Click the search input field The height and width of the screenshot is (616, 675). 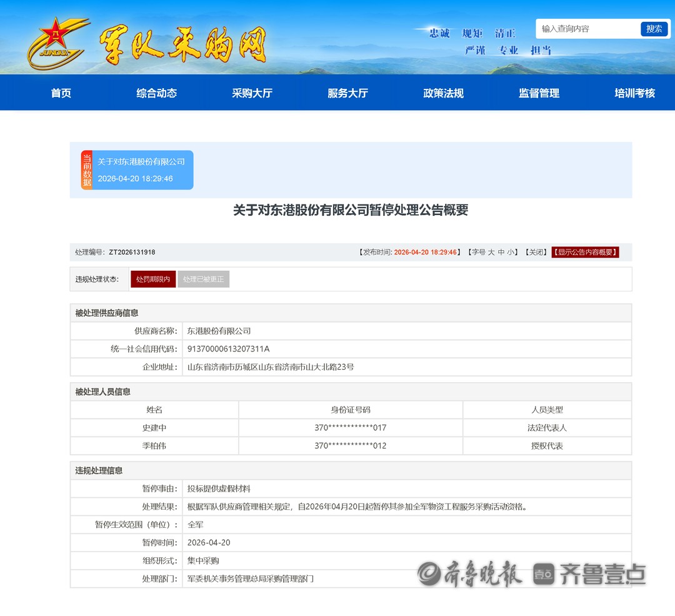coord(587,29)
